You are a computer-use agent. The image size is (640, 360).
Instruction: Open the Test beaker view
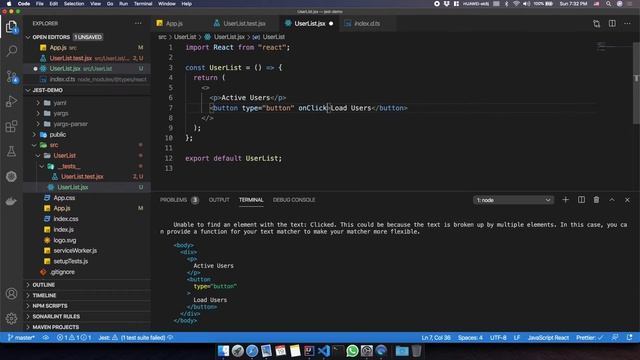tap(11, 151)
